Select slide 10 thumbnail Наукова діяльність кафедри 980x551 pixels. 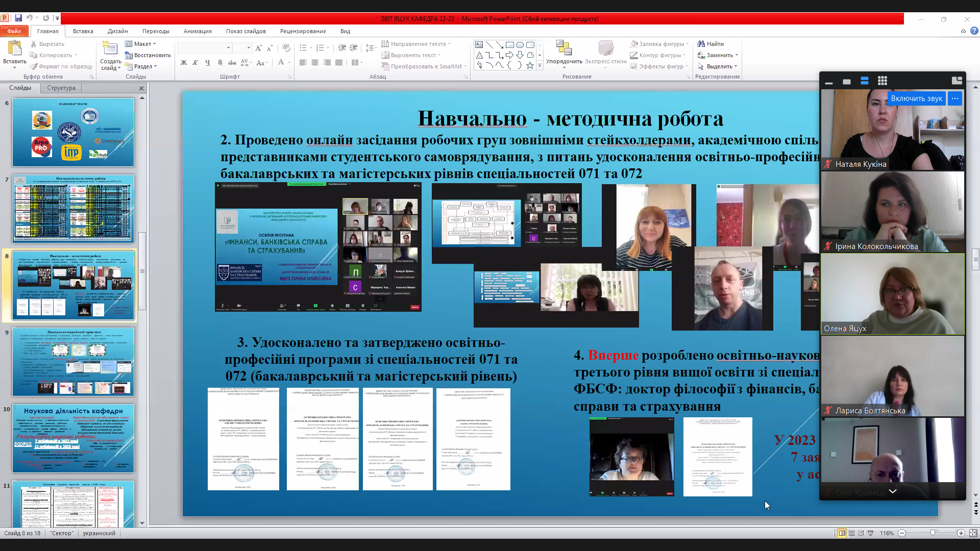(x=73, y=439)
